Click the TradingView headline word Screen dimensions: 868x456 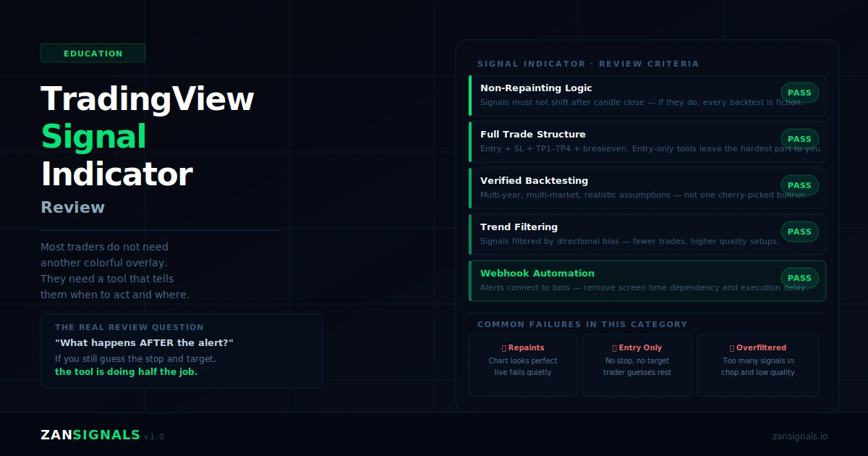pos(148,99)
